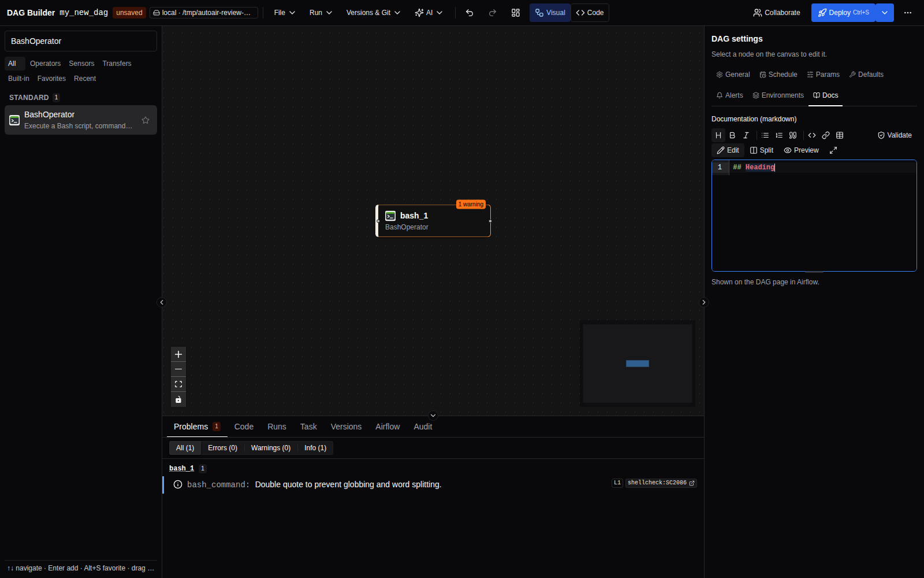Switch to Visual view mode
Screen dimensions: 924x578
550,13
